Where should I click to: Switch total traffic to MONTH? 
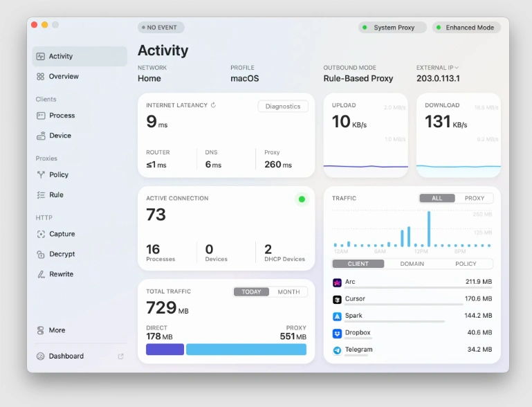tap(288, 292)
